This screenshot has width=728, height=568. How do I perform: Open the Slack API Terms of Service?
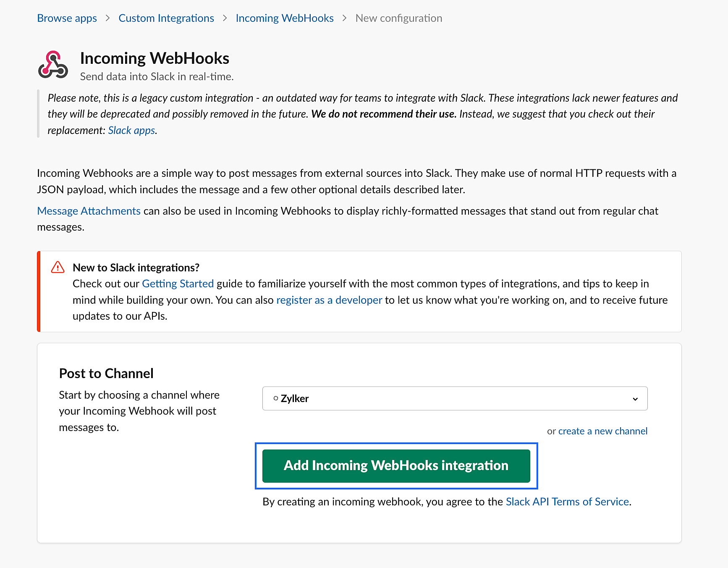pos(567,501)
